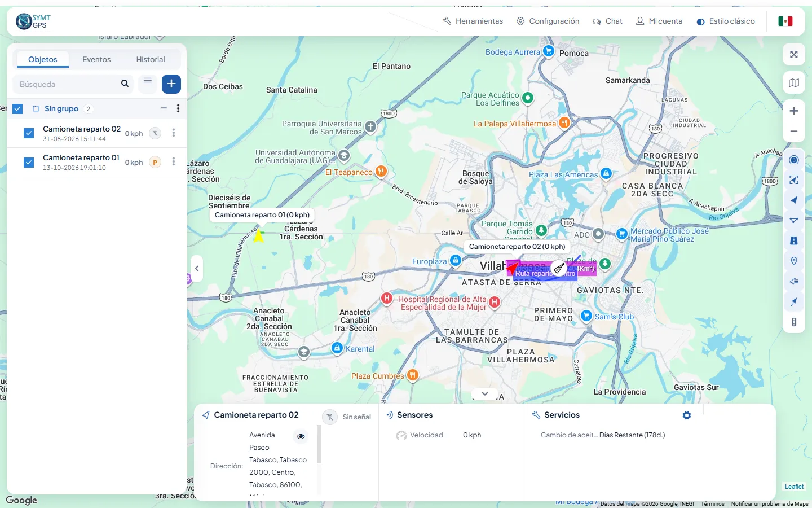Open Configuración settings
Screen dimensions: 812x508
pyautogui.click(x=548, y=21)
